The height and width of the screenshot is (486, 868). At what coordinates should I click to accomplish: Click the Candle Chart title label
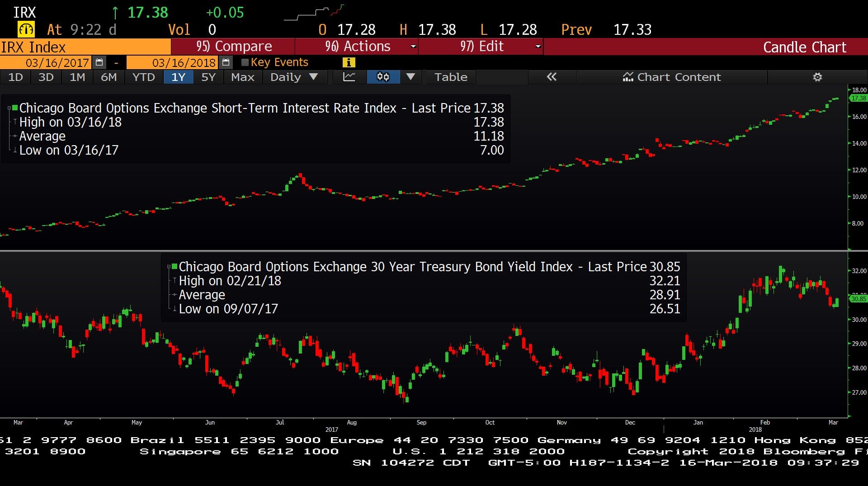click(805, 47)
